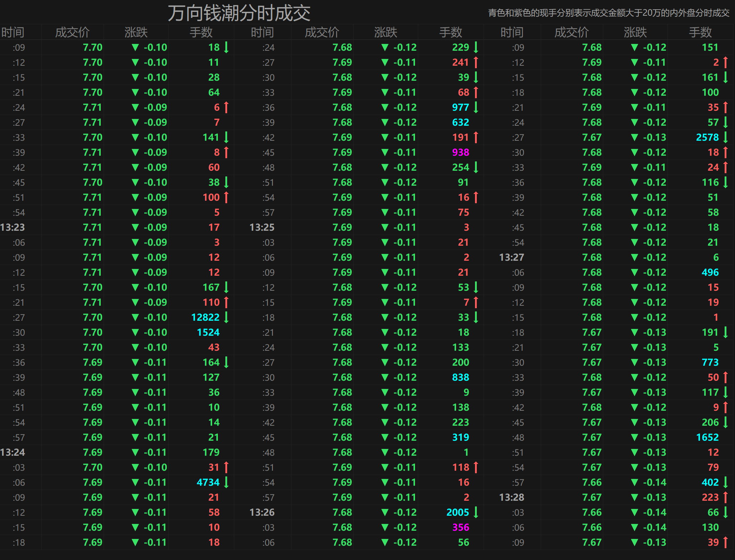Select the 13:28 time label
The width and height of the screenshot is (735, 560).
tap(511, 497)
